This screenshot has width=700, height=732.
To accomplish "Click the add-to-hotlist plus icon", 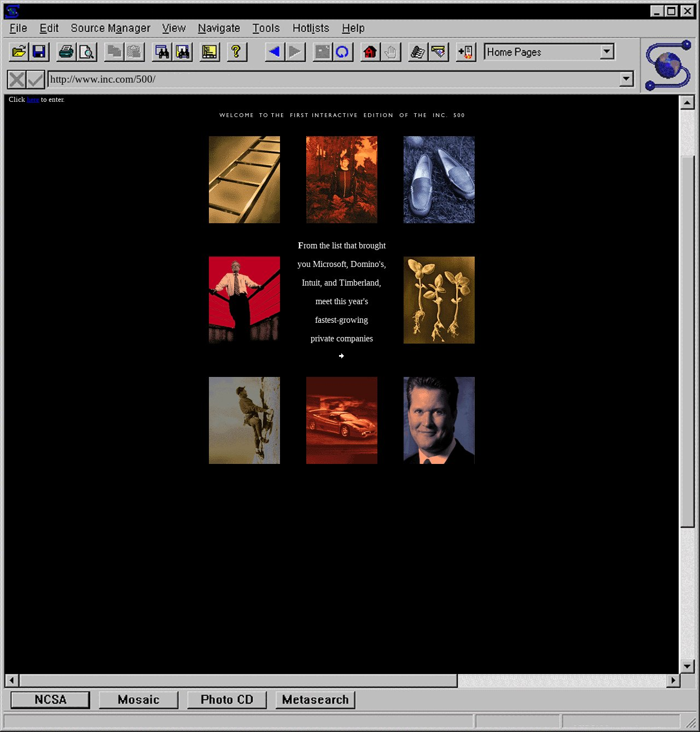I will [x=465, y=52].
